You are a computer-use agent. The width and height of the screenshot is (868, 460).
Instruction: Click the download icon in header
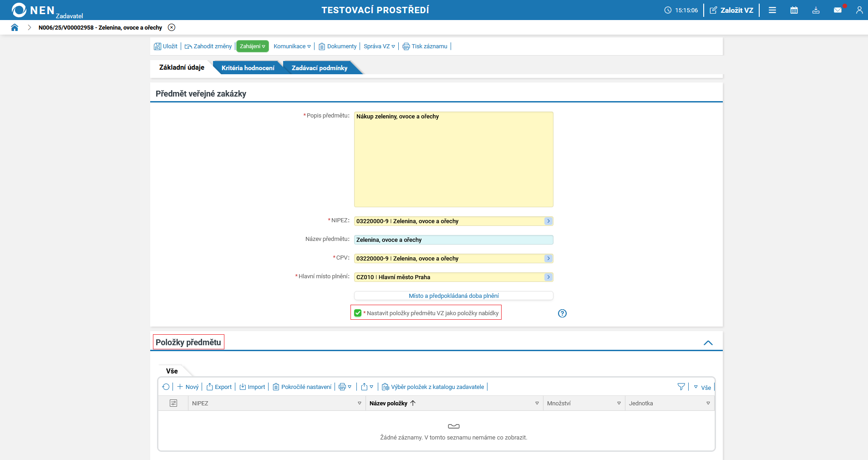[816, 10]
